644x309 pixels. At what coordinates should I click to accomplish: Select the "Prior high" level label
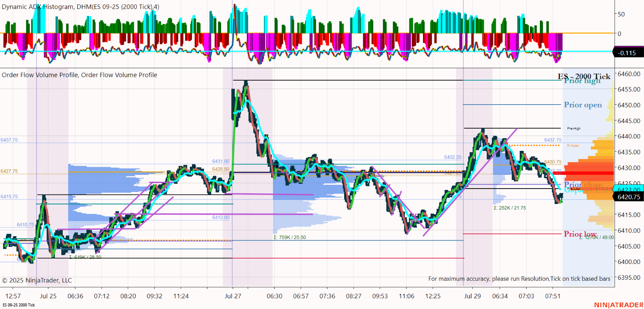click(583, 80)
